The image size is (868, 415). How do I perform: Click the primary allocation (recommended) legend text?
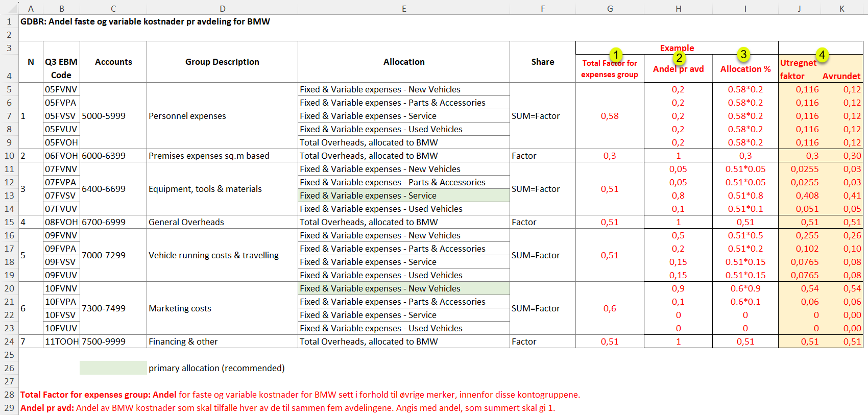click(216, 368)
